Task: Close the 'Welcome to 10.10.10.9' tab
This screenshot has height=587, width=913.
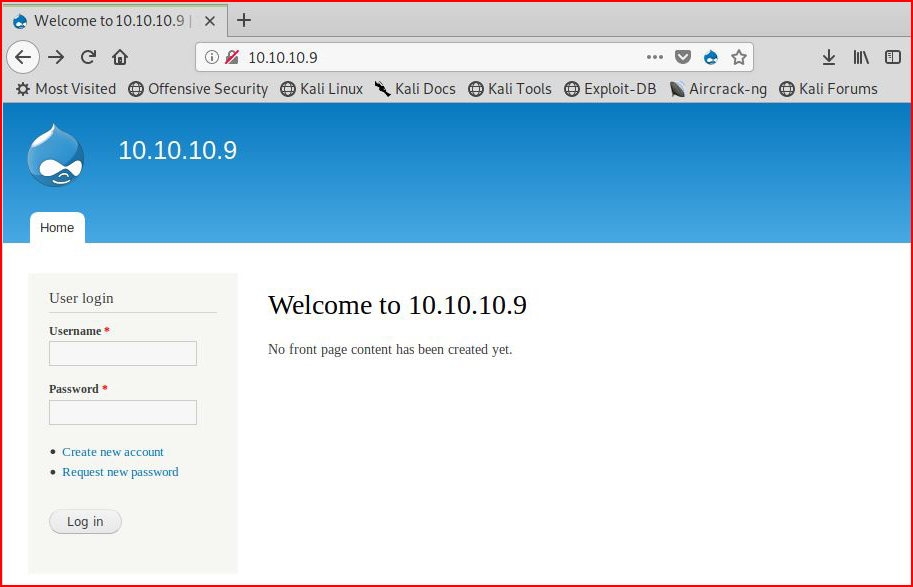Action: [x=210, y=21]
